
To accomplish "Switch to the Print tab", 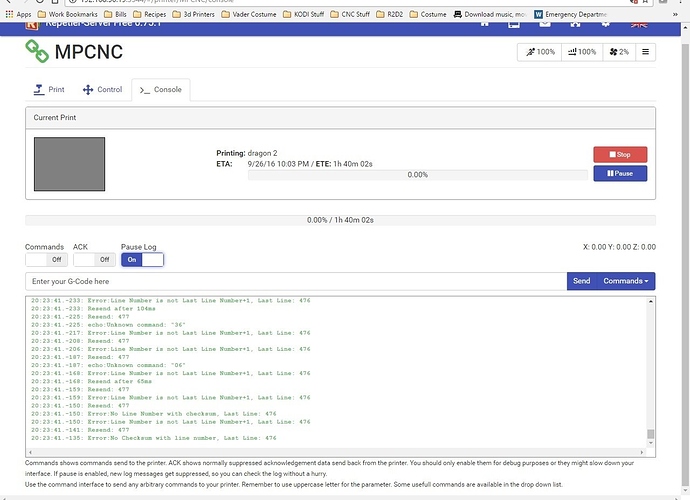I will [x=49, y=89].
